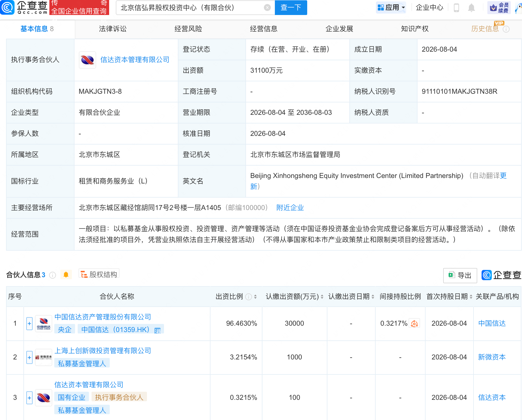522x420 pixels.
Task: Sort by 认缴出资日期 column
Action: coord(373,297)
